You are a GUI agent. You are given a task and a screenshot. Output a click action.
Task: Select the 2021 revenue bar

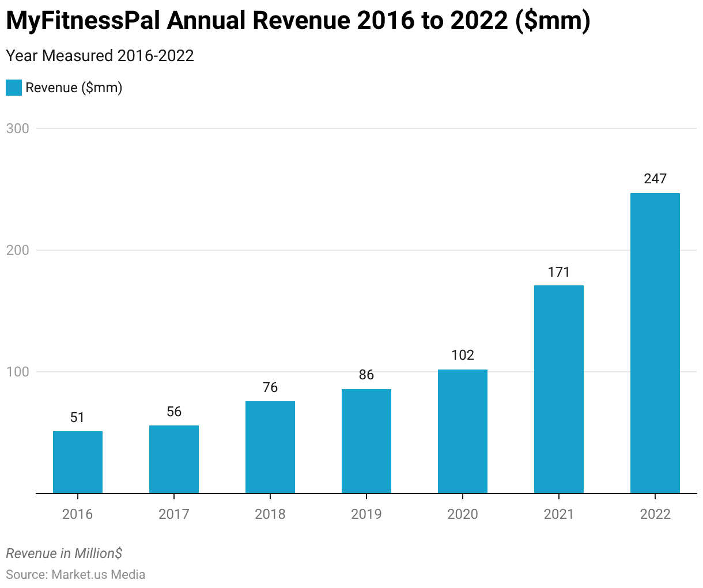(x=559, y=389)
